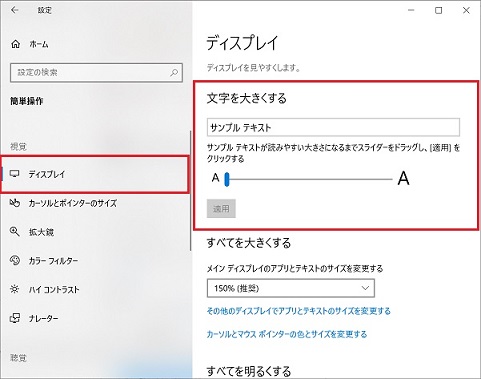
Task: Click the ハイ コントラスト sun icon
Action: click(x=15, y=289)
